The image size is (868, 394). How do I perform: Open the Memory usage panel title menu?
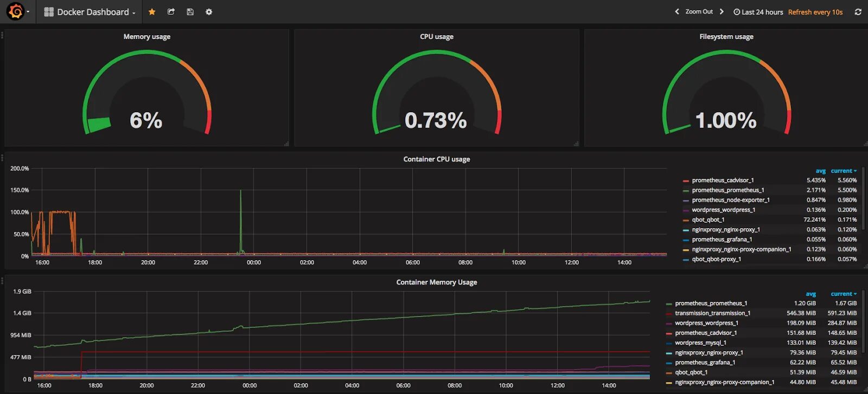pyautogui.click(x=147, y=36)
